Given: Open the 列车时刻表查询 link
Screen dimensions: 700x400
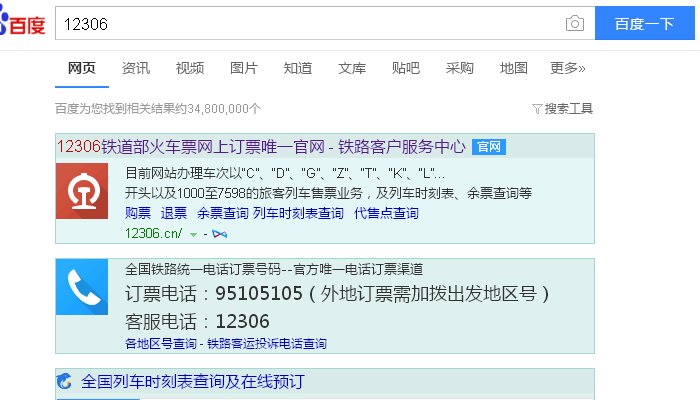Looking at the screenshot, I should (298, 213).
